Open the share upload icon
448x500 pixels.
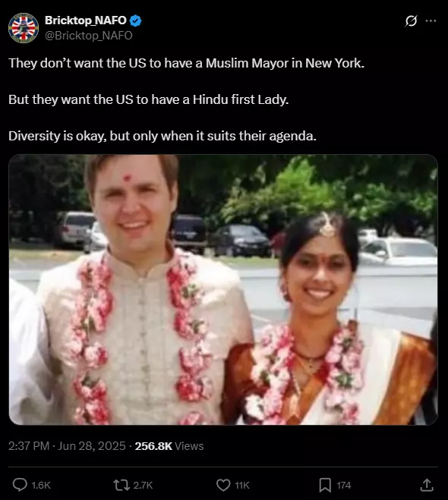(x=427, y=485)
